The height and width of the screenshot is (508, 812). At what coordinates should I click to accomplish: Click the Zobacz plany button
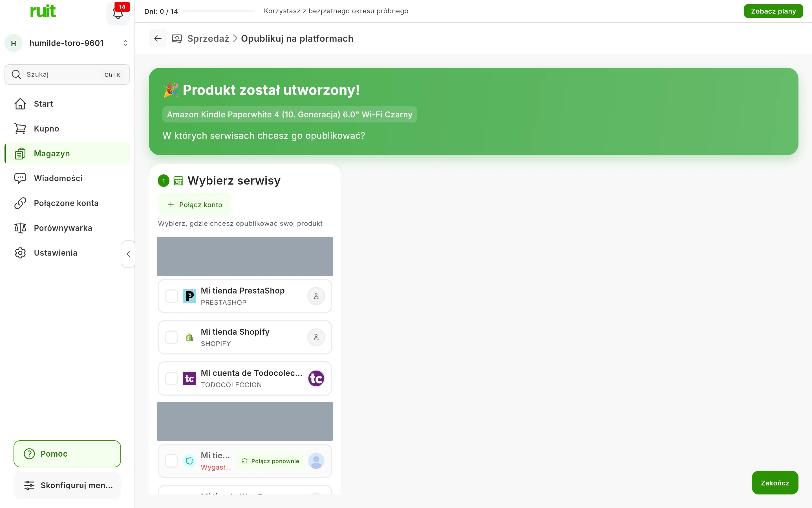pyautogui.click(x=773, y=11)
